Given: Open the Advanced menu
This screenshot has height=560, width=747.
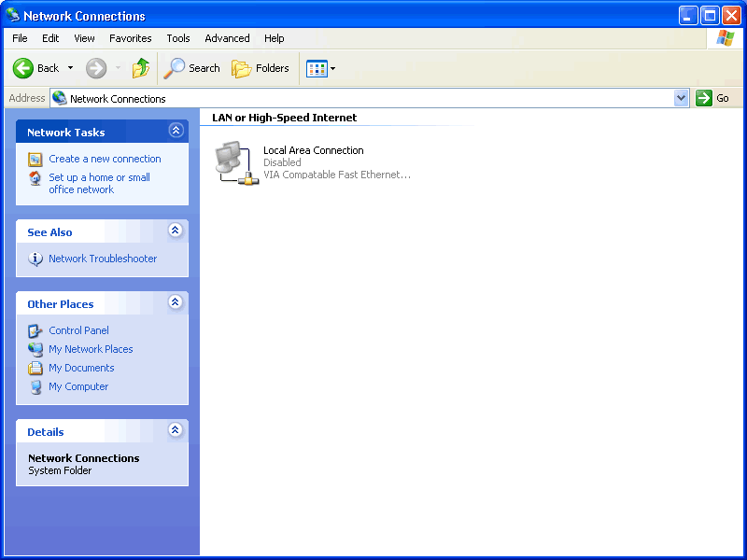Looking at the screenshot, I should [227, 38].
